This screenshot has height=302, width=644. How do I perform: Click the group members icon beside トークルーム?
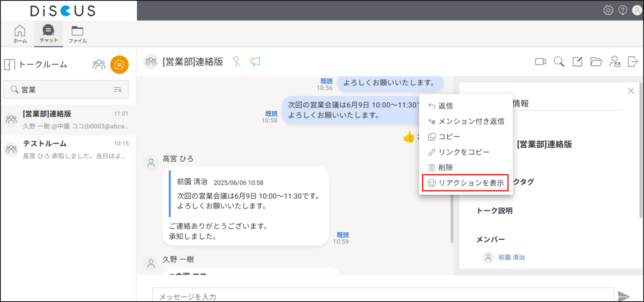[99, 65]
